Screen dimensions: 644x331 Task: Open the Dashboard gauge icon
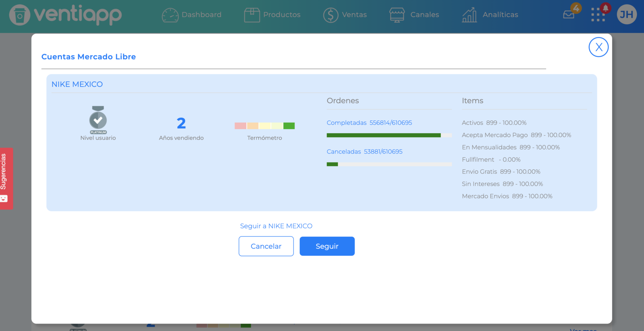[x=170, y=15]
